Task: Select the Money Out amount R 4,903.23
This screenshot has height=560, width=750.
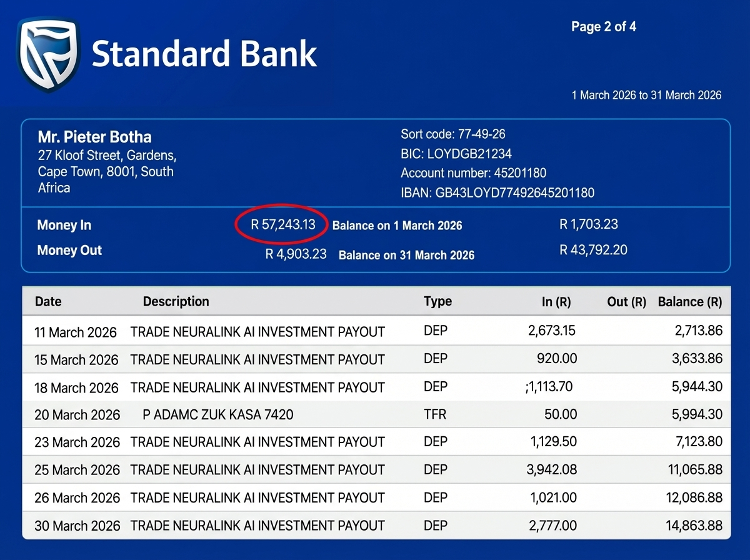Action: pos(296,254)
